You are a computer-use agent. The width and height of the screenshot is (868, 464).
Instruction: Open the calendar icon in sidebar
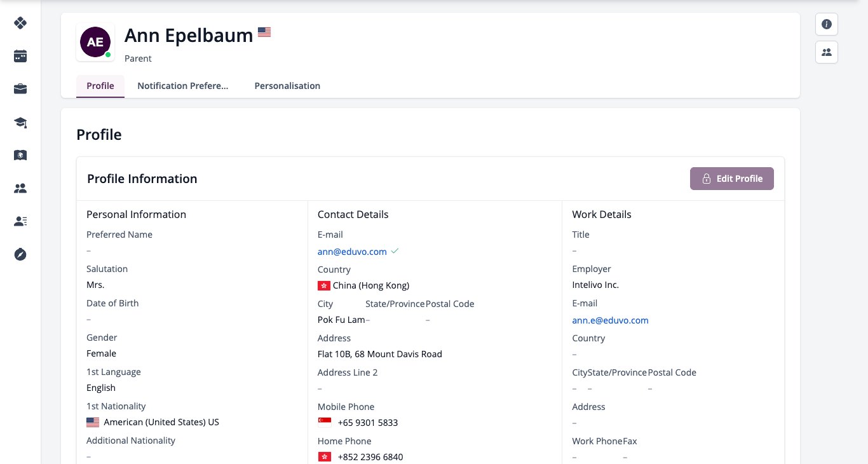coord(20,56)
